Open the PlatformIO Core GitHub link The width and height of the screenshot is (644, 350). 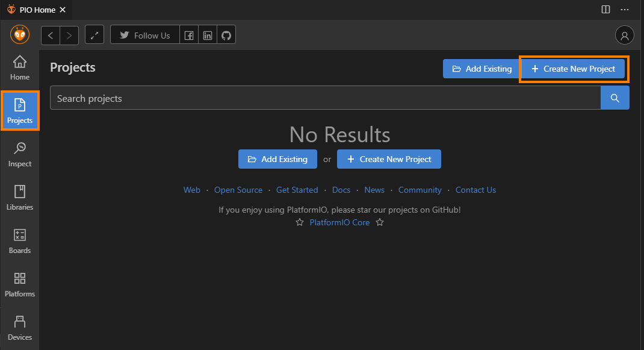click(x=339, y=222)
